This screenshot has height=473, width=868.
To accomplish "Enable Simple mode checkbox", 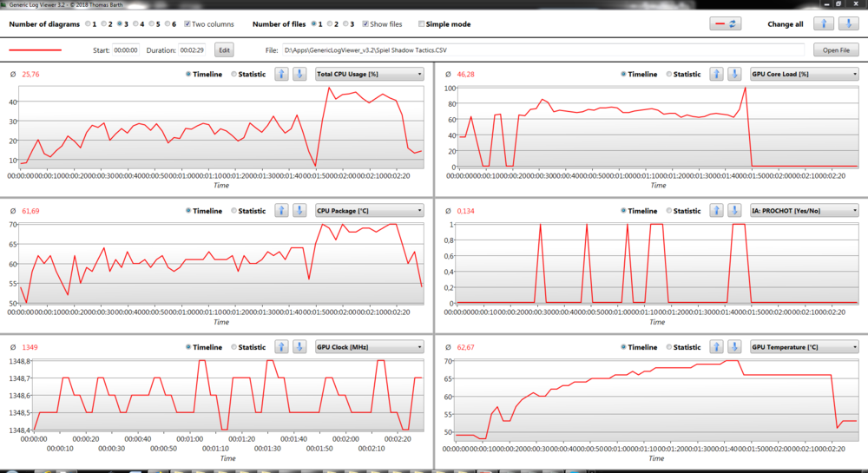I will [422, 24].
